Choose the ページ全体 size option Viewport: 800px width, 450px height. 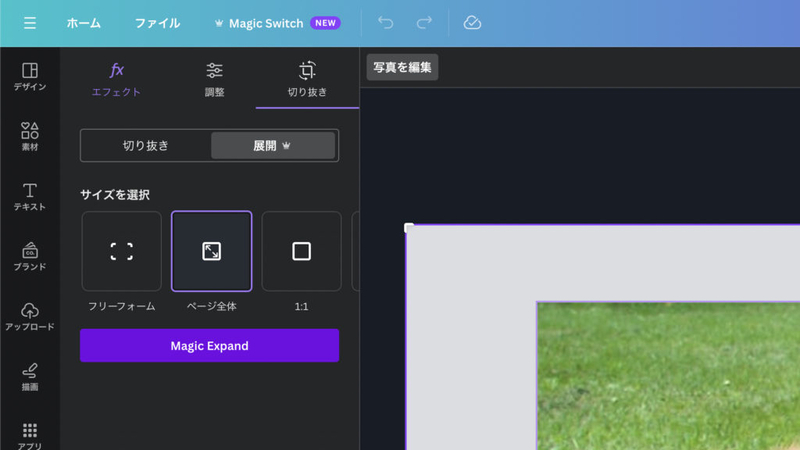tap(211, 251)
